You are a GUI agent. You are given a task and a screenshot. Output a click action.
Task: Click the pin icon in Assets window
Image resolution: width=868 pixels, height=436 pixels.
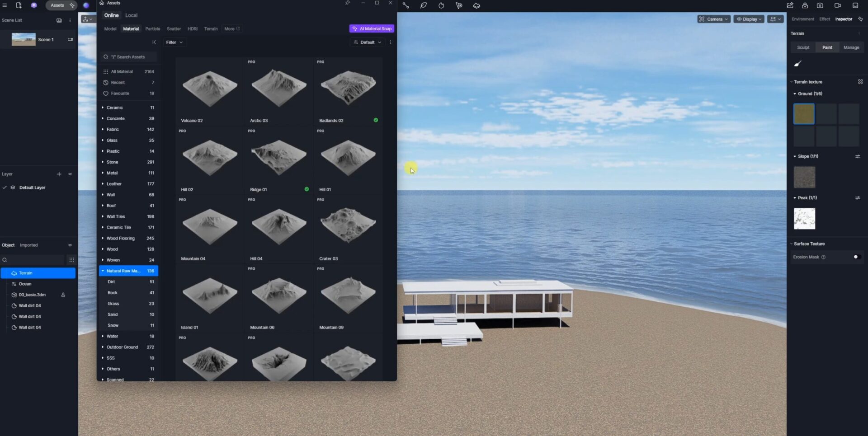[347, 3]
